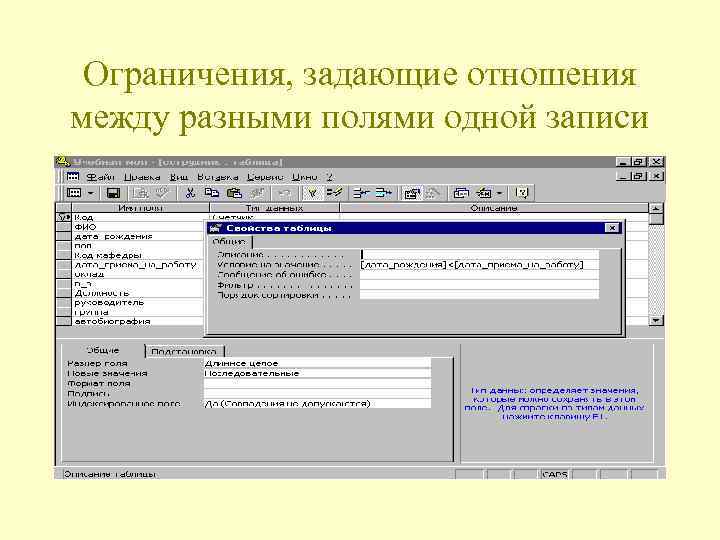The image size is (720, 540).
Task: Select the пол field name
Action: 83,246
